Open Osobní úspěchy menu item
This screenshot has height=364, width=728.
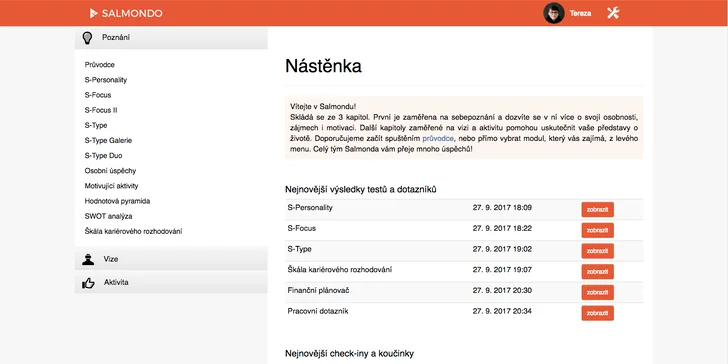click(x=110, y=171)
